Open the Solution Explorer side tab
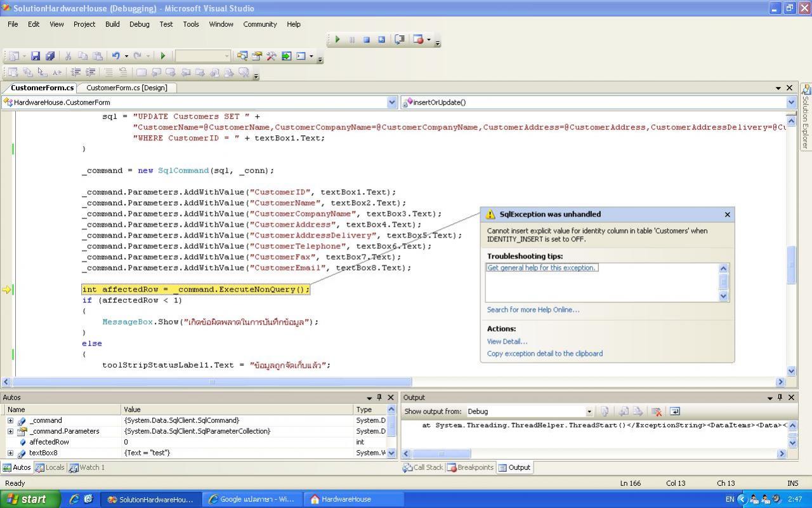812x508 pixels. point(806,117)
